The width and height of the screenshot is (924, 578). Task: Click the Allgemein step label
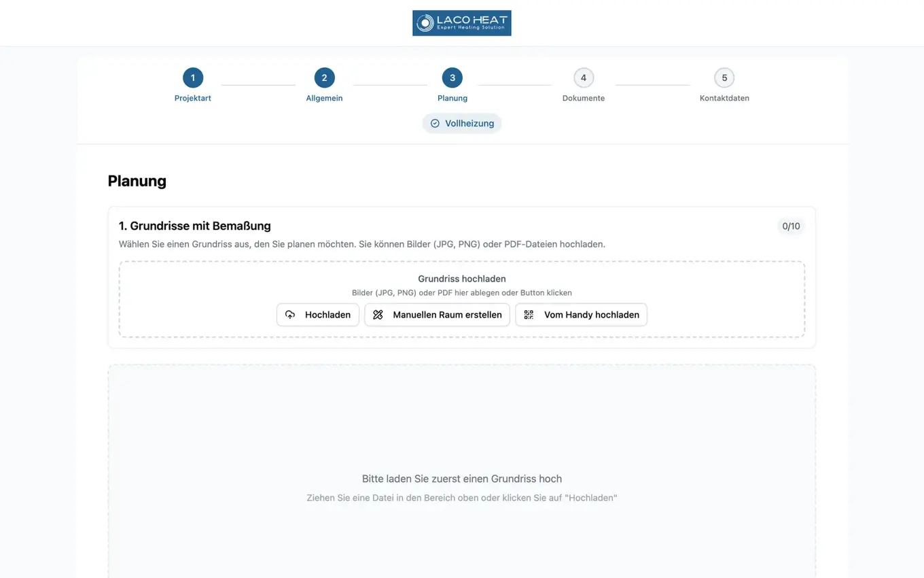point(324,98)
